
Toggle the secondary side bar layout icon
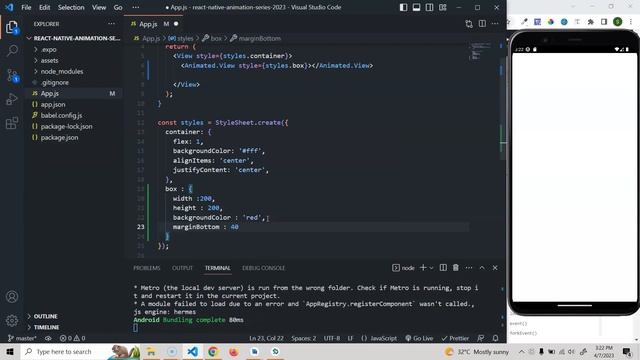tap(429, 7)
